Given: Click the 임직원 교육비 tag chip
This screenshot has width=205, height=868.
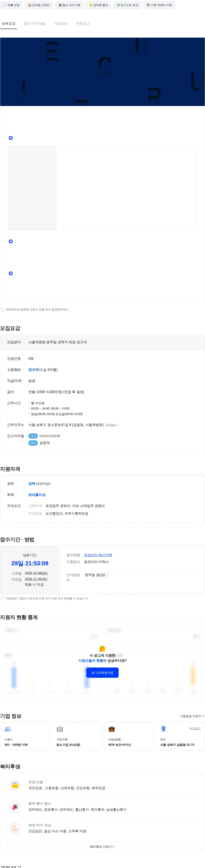Looking at the screenshot, I should tap(39, 5).
